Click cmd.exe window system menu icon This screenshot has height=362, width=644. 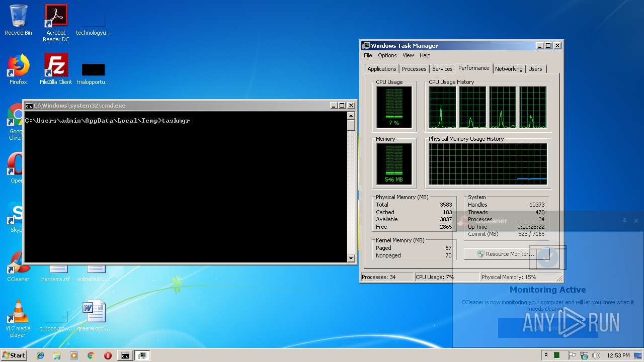[29, 106]
